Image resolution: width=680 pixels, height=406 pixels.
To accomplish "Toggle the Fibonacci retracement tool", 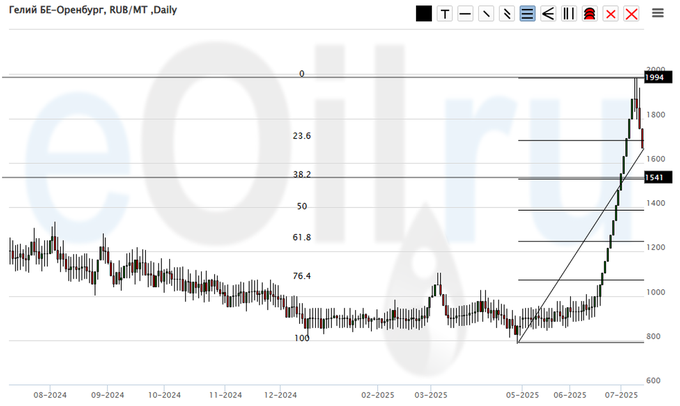I will (x=527, y=13).
